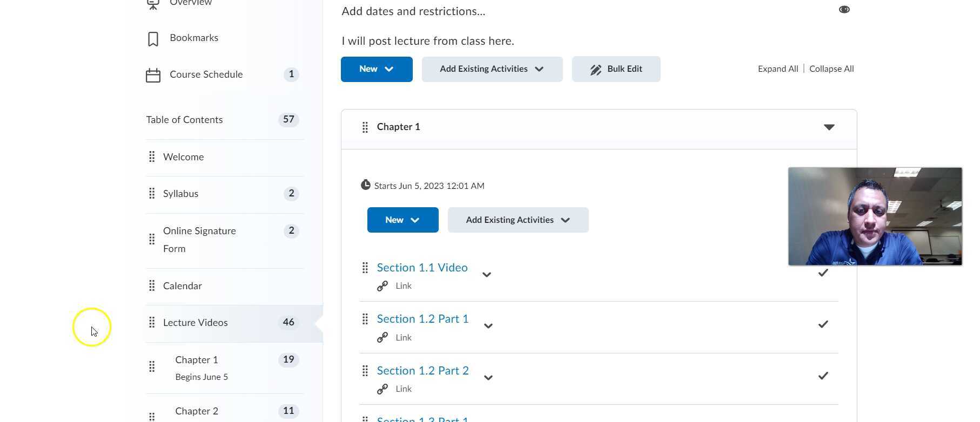
Task: Click drag handle beside Section 1.1 Video
Action: pyautogui.click(x=365, y=268)
